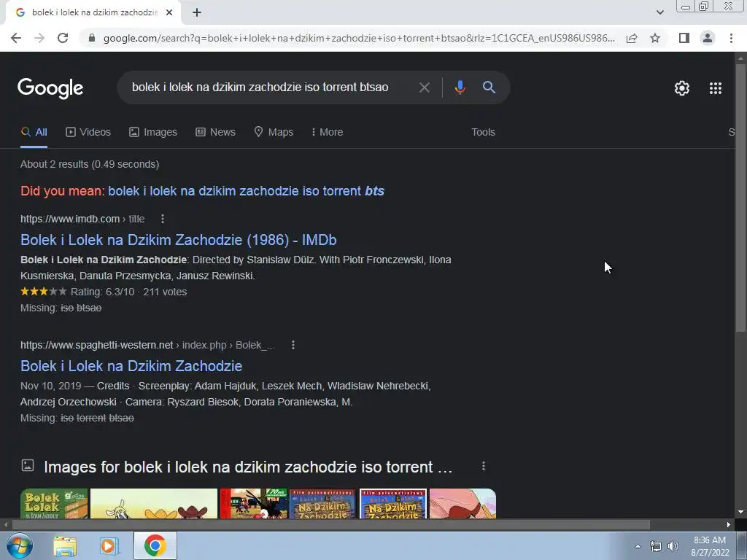
Task: Show hidden system tray icons
Action: tap(638, 546)
